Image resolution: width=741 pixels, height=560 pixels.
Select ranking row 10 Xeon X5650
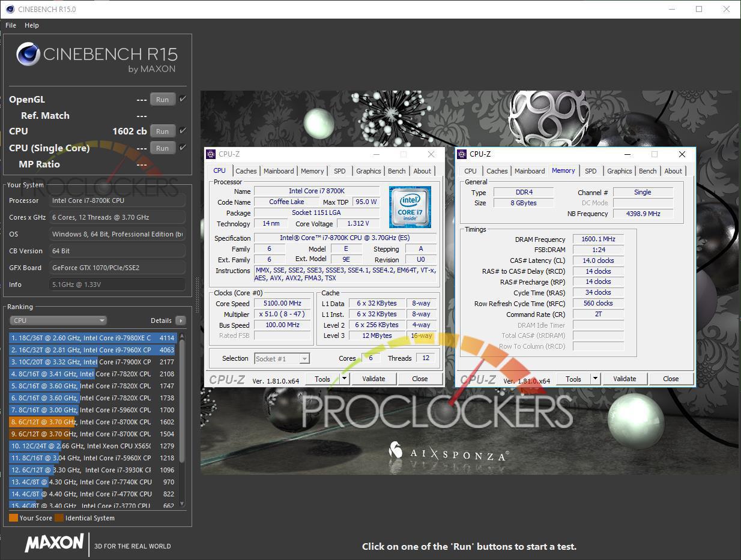(x=92, y=446)
